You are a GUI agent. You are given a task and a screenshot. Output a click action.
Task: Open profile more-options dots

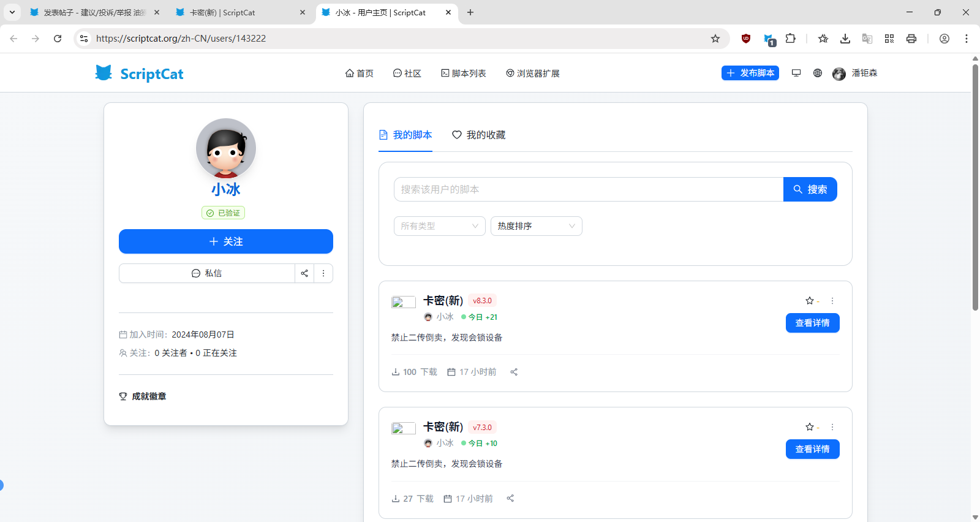[323, 273]
